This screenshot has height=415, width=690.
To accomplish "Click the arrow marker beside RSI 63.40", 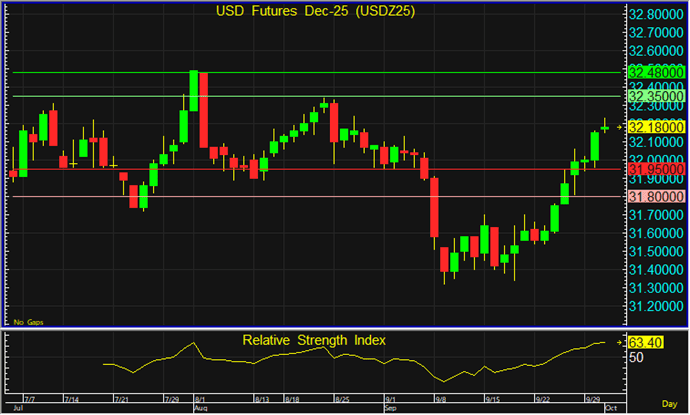I will click(620, 343).
